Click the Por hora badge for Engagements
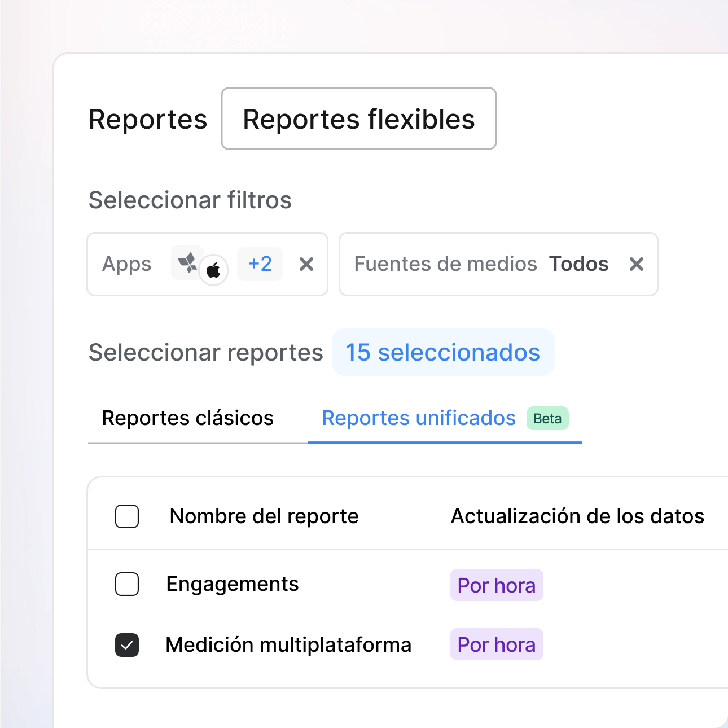This screenshot has height=728, width=728. click(x=496, y=585)
